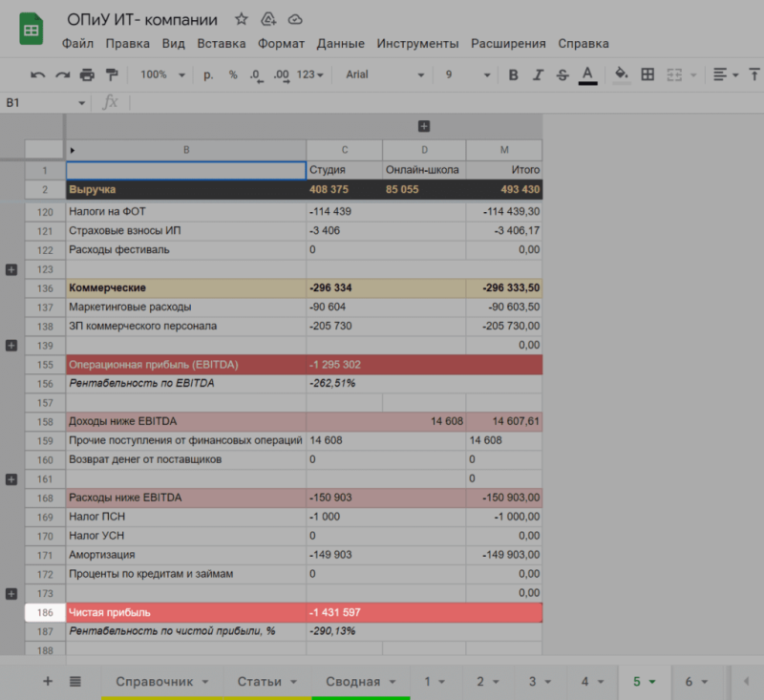Click the Чистая прибыль cell
Viewport: 764px width, 700px height.
[186, 612]
